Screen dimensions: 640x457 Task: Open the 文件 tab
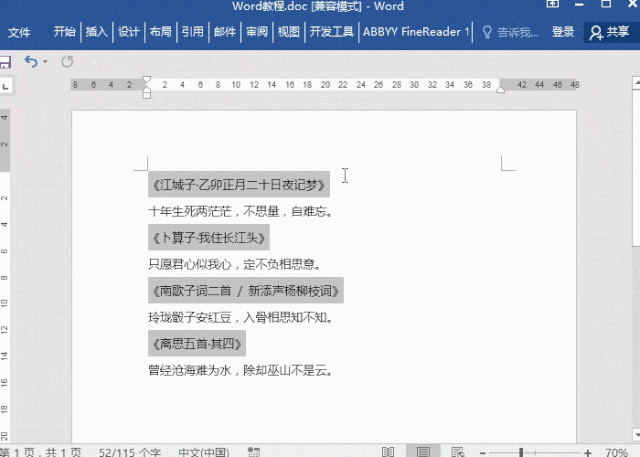tap(19, 32)
